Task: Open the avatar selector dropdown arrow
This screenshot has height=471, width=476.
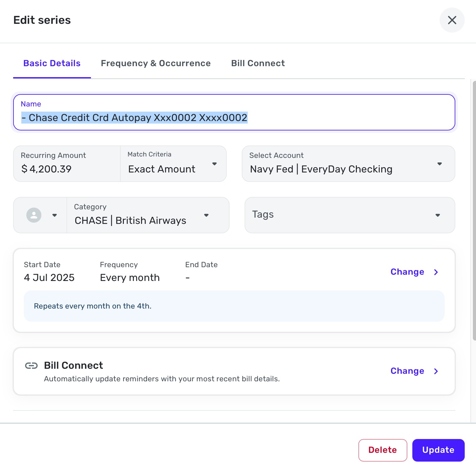Action: [x=55, y=215]
